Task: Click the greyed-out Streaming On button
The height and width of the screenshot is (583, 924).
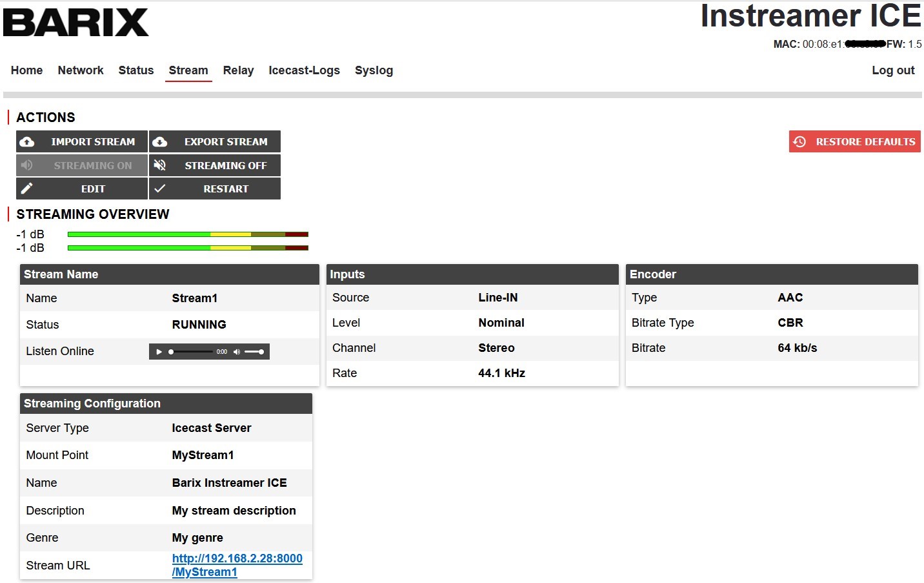Action: click(82, 166)
